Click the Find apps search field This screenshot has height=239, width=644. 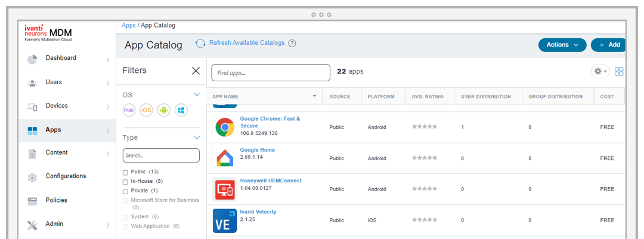point(271,73)
